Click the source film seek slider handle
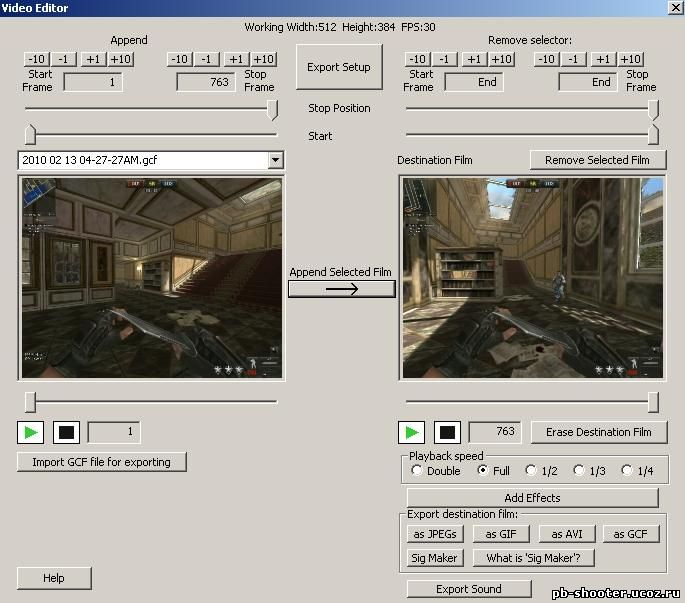The height and width of the screenshot is (603, 685). (30, 402)
